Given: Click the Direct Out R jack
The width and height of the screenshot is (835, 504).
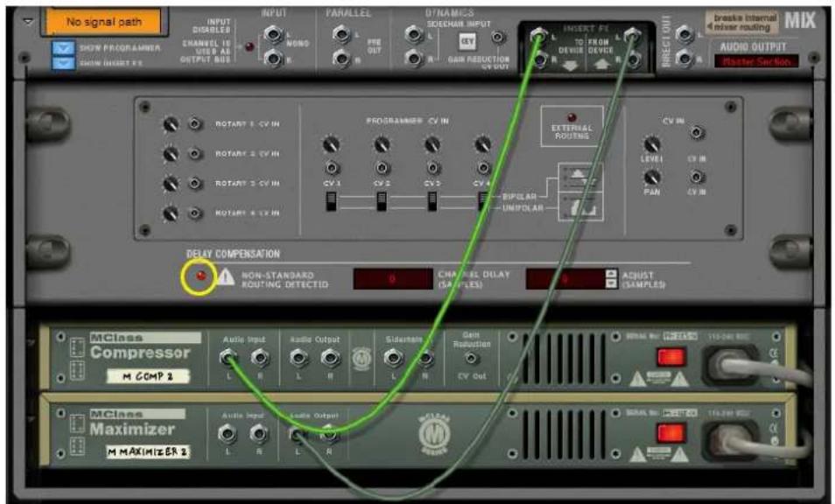Looking at the screenshot, I should point(684,58).
